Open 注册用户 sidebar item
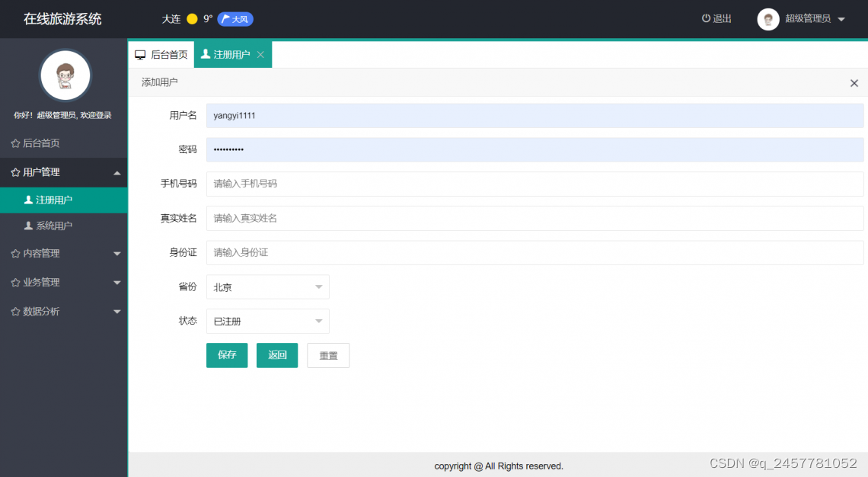 [x=64, y=200]
